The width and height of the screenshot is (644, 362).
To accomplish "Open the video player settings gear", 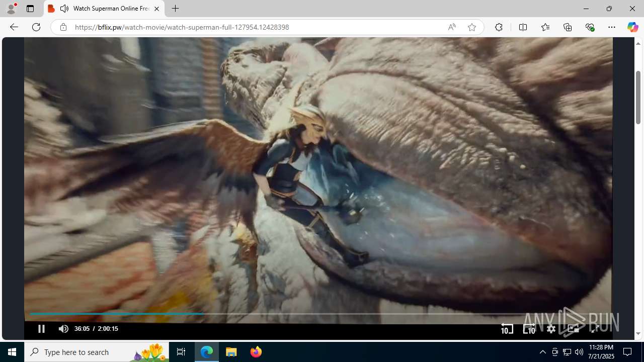I will click(551, 329).
